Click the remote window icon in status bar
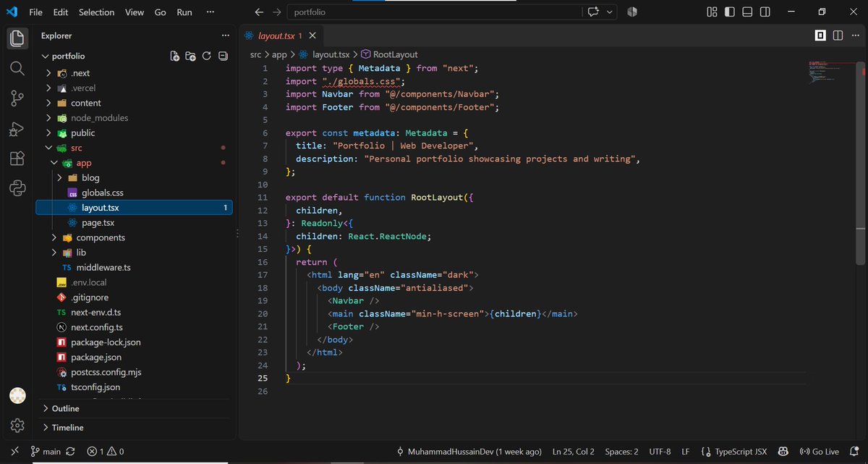The image size is (868, 464). coord(14,451)
